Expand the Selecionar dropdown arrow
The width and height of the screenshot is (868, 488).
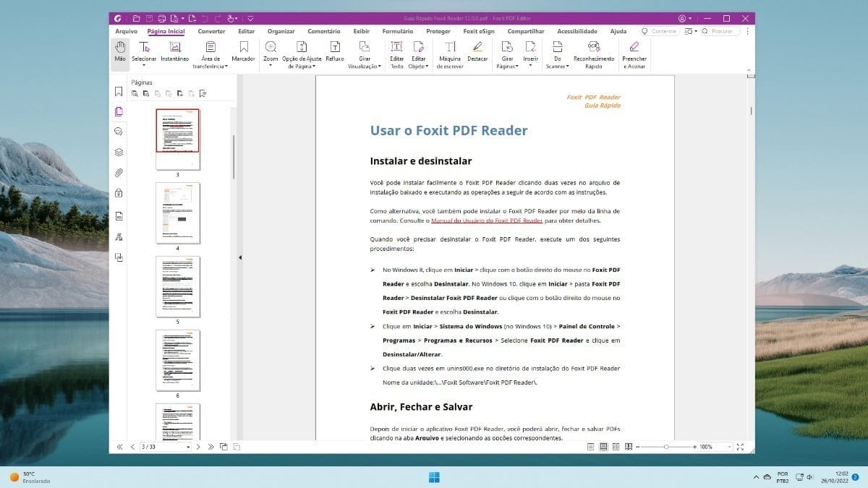pos(144,66)
